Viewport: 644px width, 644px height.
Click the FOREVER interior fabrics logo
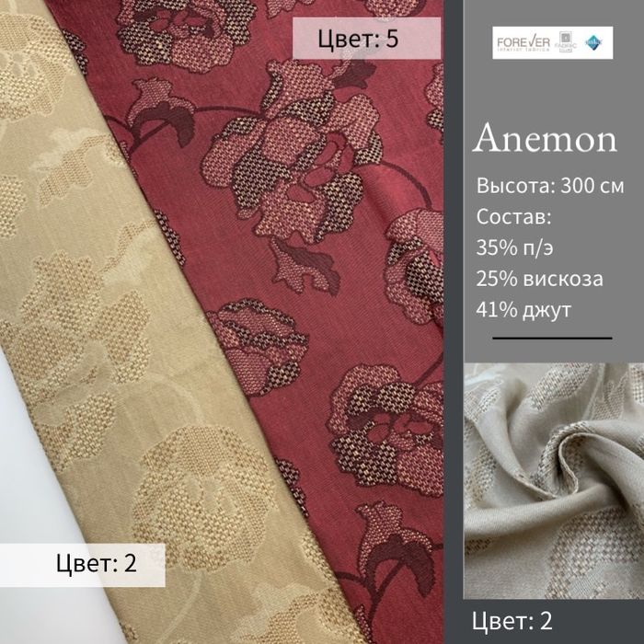[x=523, y=43]
